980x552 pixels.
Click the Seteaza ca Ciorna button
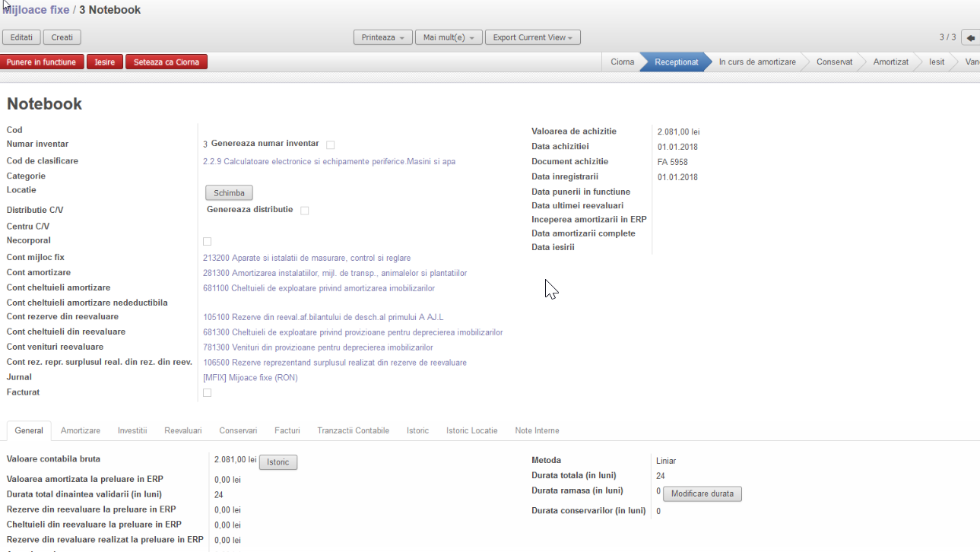(x=166, y=62)
